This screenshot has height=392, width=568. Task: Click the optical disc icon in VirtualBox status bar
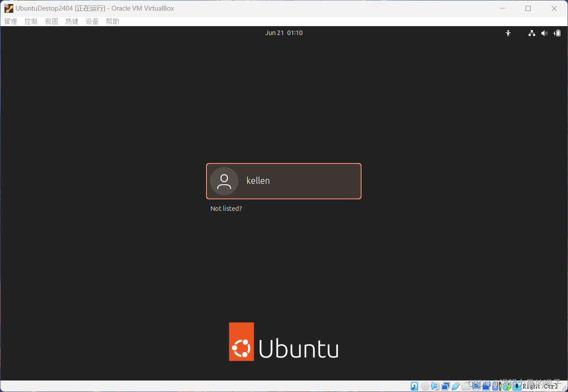click(x=425, y=386)
